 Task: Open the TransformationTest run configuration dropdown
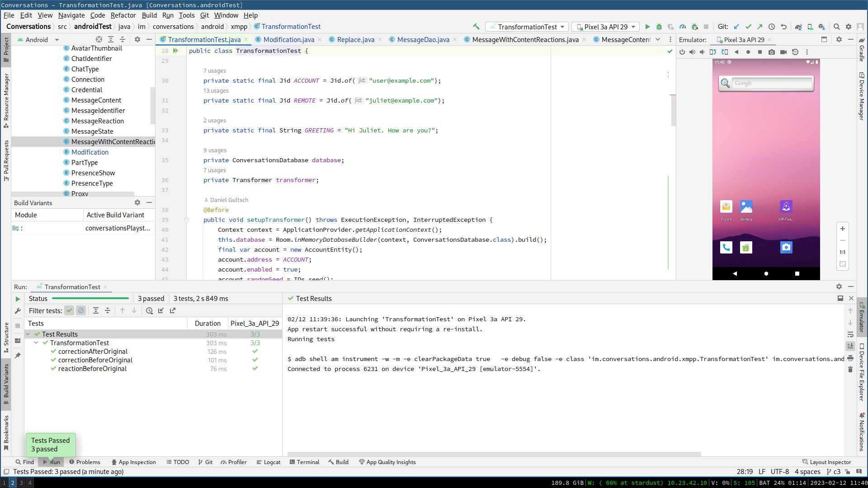(527, 27)
